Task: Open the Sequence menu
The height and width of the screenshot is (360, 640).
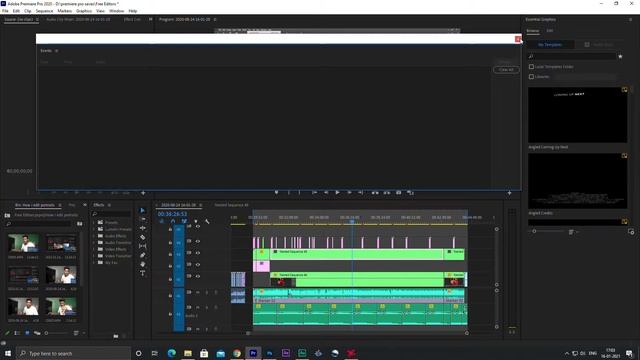Action: (44, 11)
